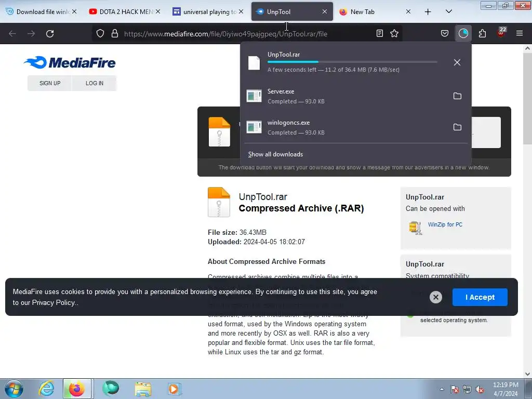
Task: Close the universal playing tab
Action: pos(241,11)
